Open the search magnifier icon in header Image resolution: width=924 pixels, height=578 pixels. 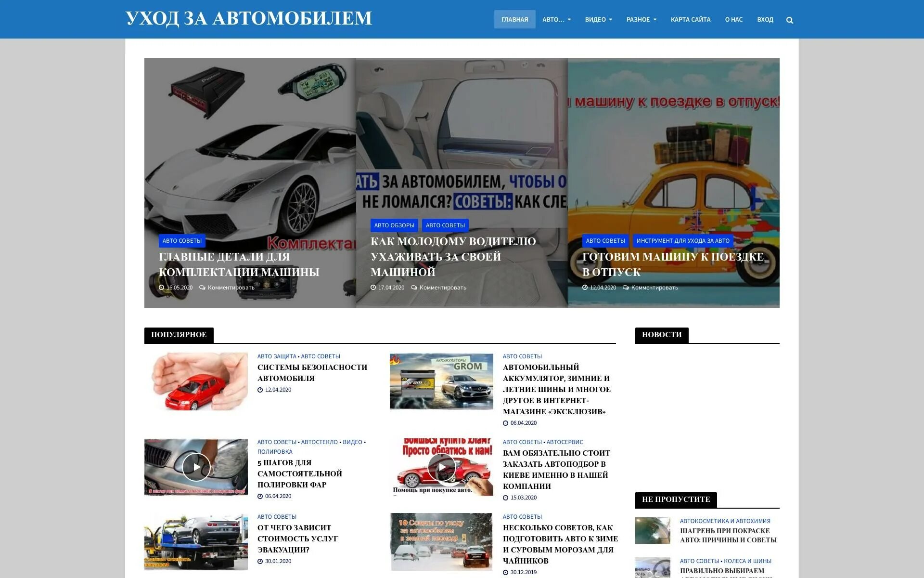790,20
